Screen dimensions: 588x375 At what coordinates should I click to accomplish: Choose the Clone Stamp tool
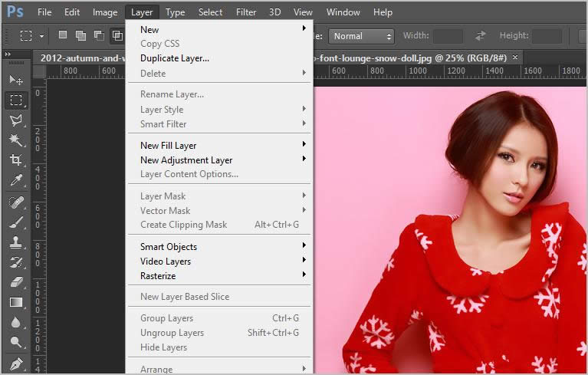click(15, 242)
